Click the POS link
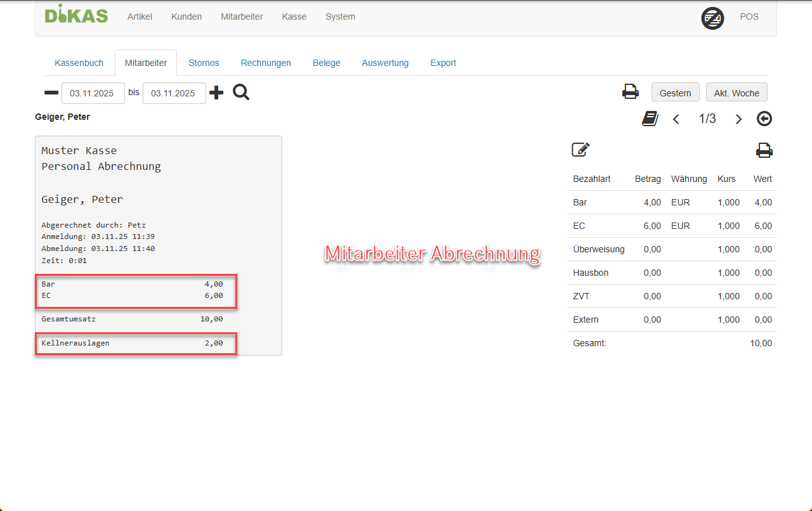The image size is (812, 511). (749, 16)
